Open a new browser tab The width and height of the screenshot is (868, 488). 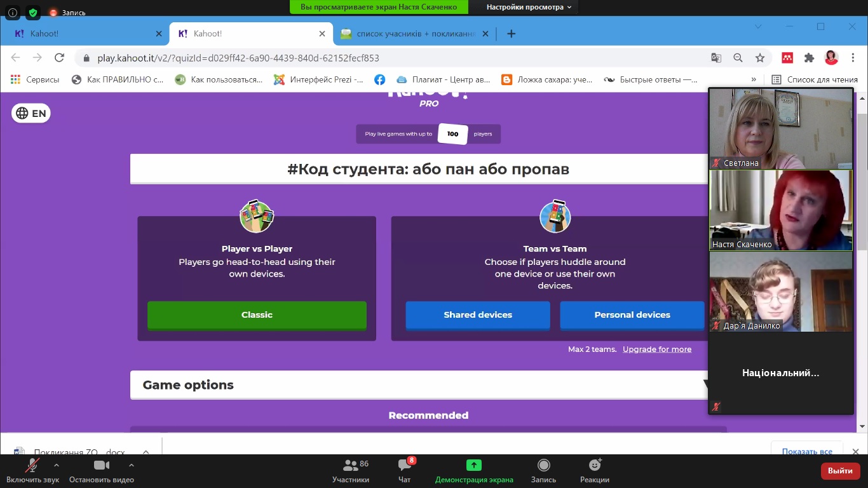click(511, 34)
